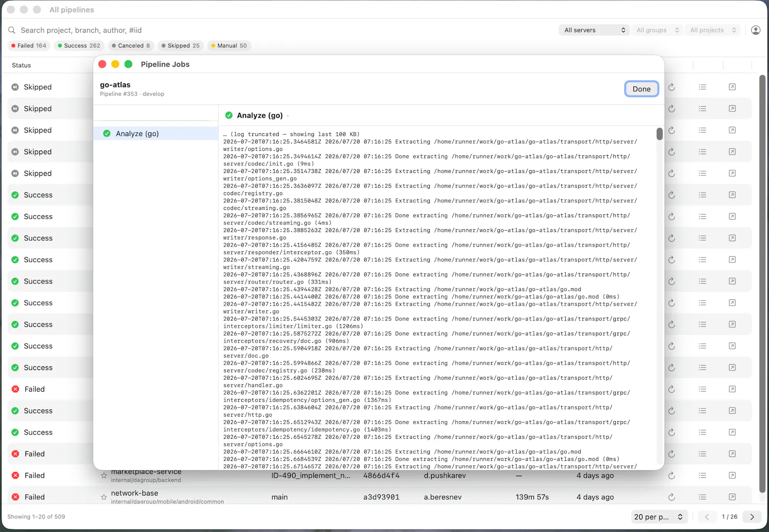Retry the network-base pipeline
This screenshot has height=532, width=769.
pos(671,497)
